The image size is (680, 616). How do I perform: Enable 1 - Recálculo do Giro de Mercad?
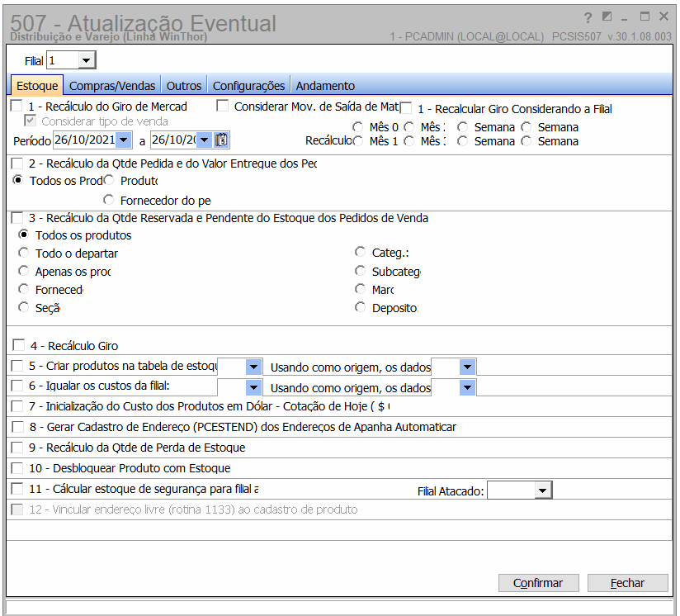tap(17, 106)
